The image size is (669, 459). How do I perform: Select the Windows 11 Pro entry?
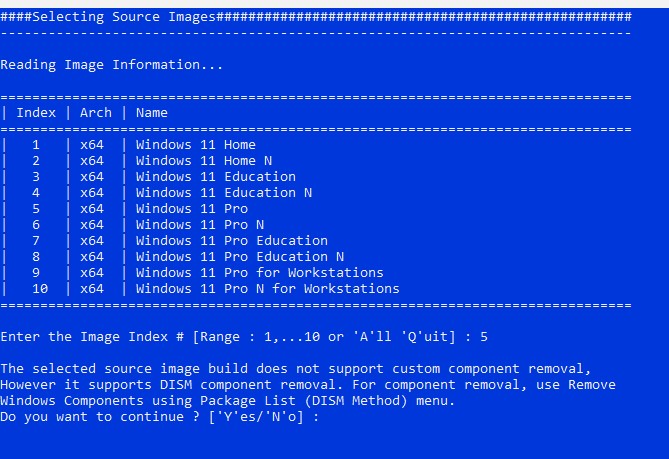(192, 209)
